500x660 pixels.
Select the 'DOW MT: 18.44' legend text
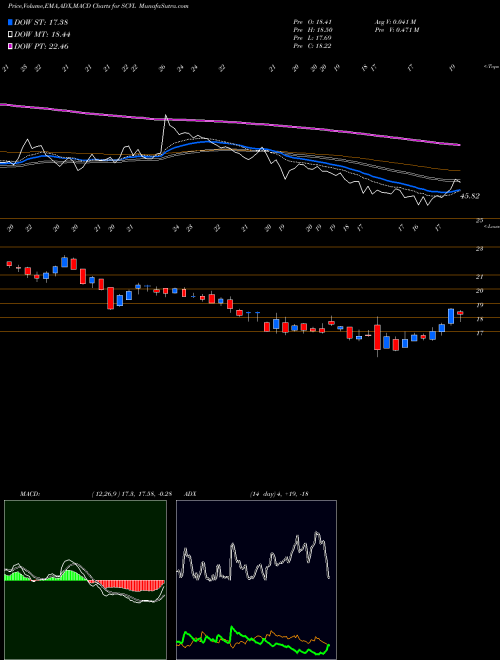point(42,35)
